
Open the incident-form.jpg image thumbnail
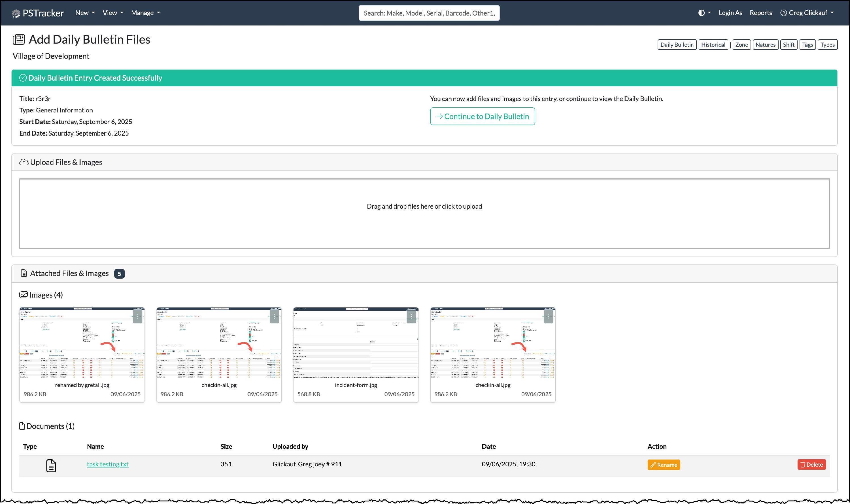coord(356,343)
